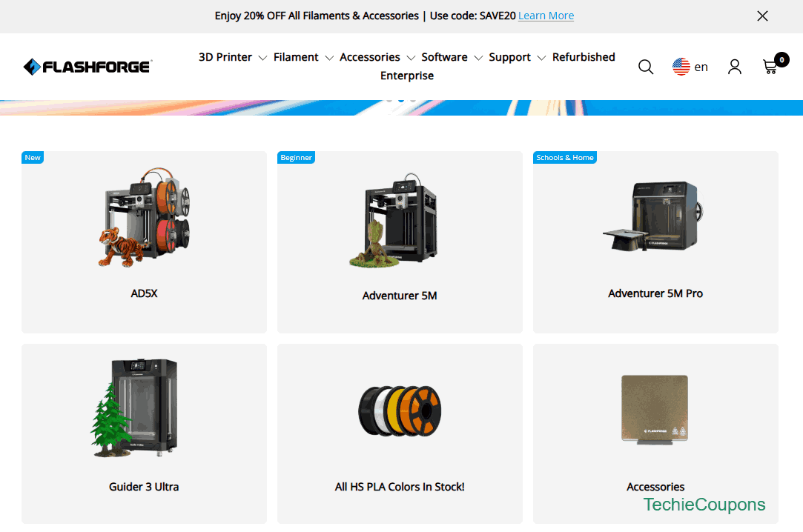Click the cart item count badge

[781, 60]
